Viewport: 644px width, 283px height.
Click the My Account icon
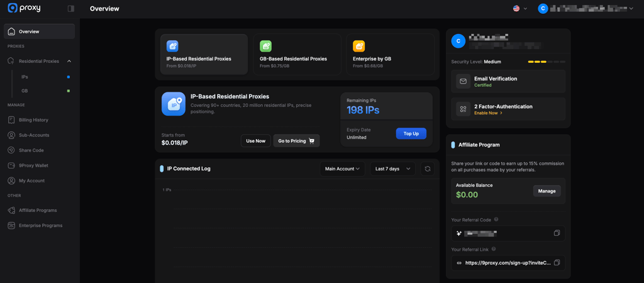pyautogui.click(x=11, y=180)
